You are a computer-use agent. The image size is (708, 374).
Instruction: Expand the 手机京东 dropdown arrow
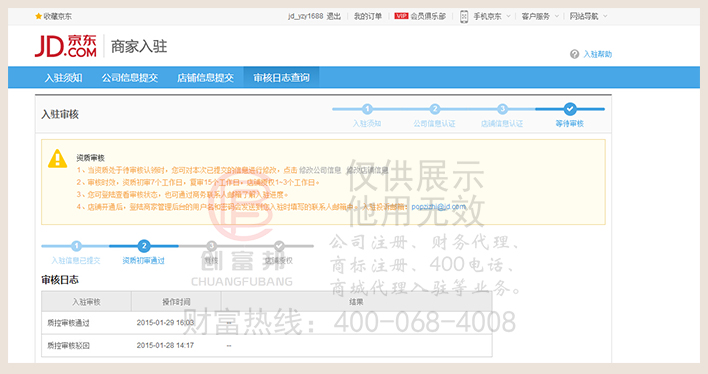[508, 16]
